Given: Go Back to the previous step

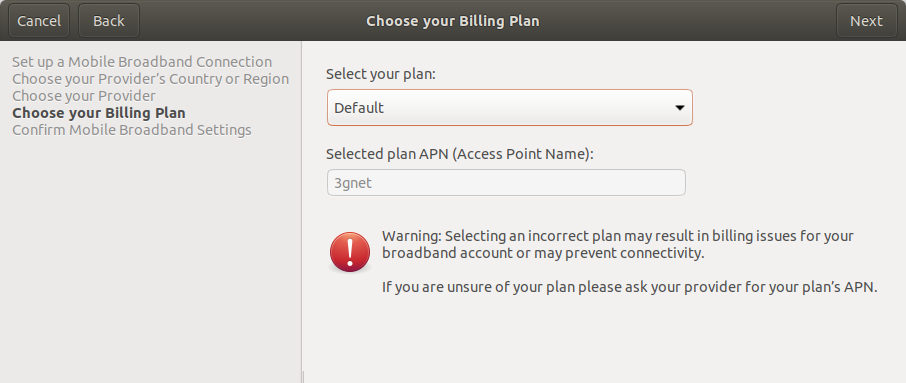Looking at the screenshot, I should click(x=109, y=21).
